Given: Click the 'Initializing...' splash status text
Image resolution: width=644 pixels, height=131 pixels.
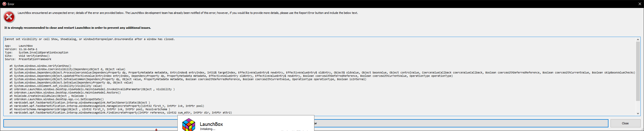Looking at the screenshot, I should (208, 129).
